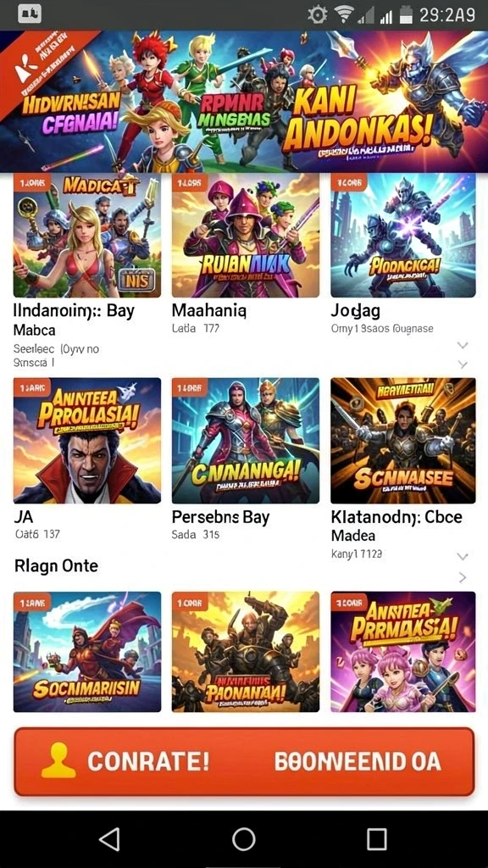The height and width of the screenshot is (868, 488).
Task: Tap the settings gear in the status bar
Action: 318,15
